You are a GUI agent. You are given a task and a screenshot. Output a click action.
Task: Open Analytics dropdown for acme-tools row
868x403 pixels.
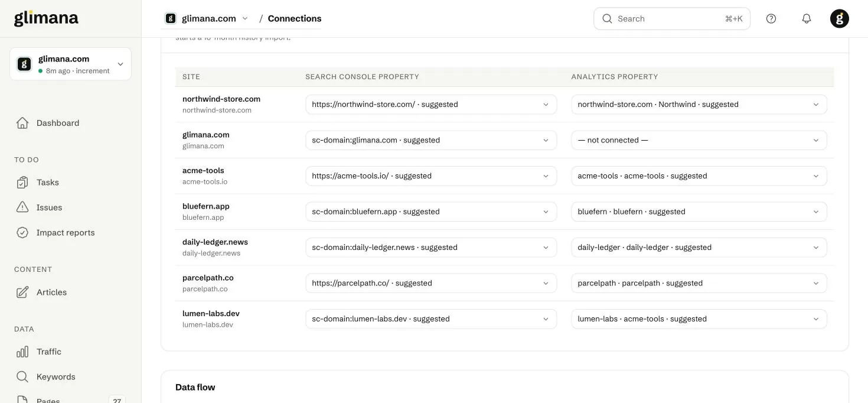[699, 176]
